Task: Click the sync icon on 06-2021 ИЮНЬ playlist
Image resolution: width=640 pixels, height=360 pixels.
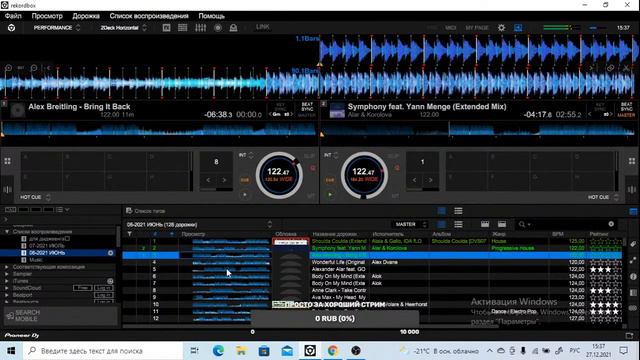Action: tap(111, 253)
